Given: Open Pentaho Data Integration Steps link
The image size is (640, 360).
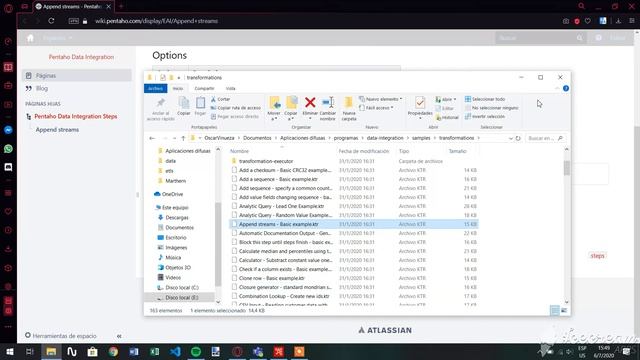Looking at the screenshot, I should click(76, 116).
